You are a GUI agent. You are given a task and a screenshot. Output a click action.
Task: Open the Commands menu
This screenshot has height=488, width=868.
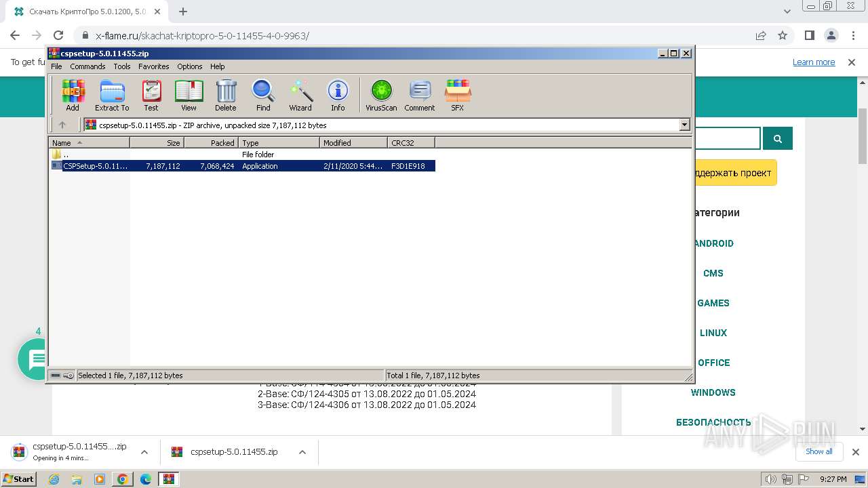(x=87, y=66)
